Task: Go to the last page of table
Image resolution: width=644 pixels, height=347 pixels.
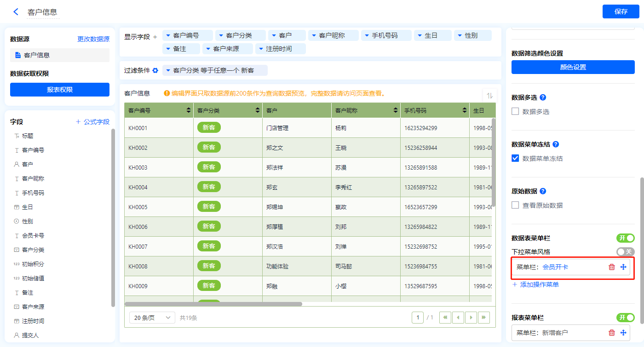Action: tap(483, 318)
